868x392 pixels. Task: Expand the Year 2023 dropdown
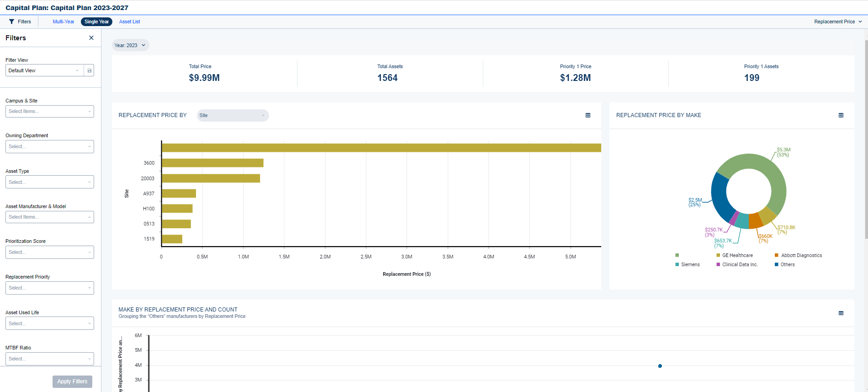pos(130,45)
